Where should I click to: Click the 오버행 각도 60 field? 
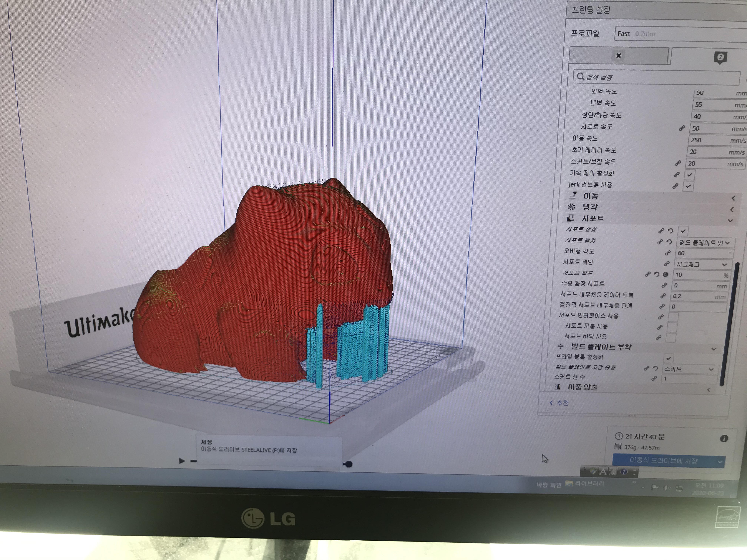click(x=704, y=253)
